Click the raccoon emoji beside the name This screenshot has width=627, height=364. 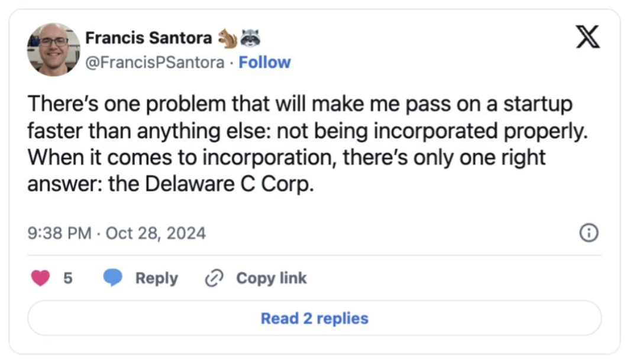pos(251,39)
